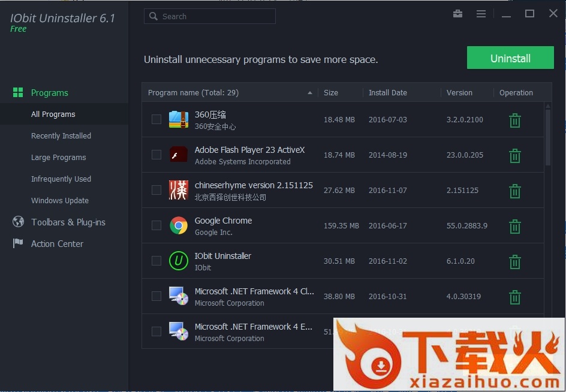Sort the list by Version column
Screen dimensions: 566x392
[459, 93]
